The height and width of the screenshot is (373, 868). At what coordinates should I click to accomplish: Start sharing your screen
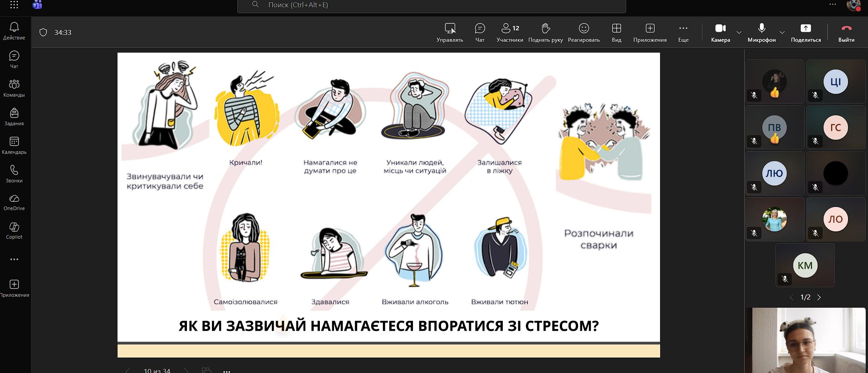click(805, 33)
